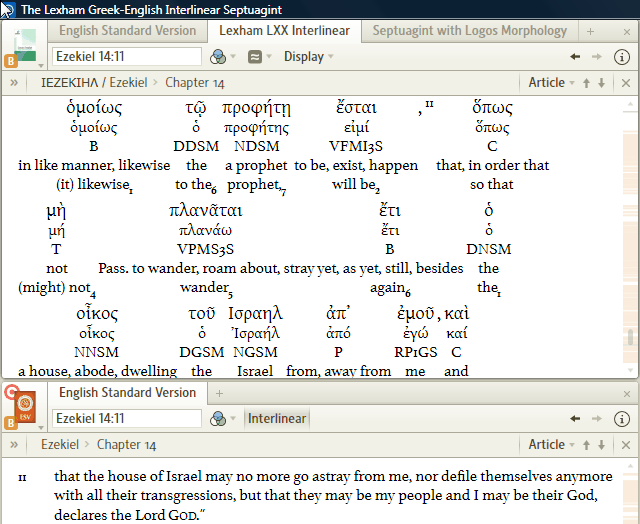Add a new tab in the top panel

tap(590, 31)
